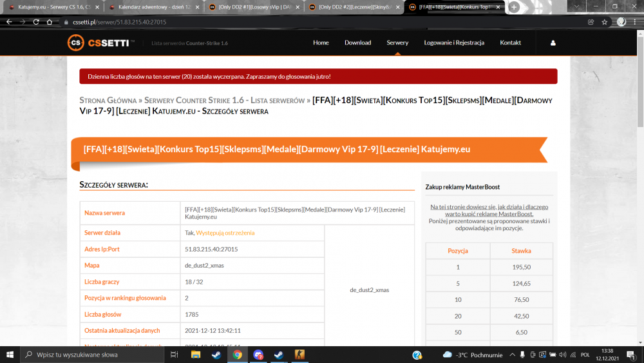Viewport: 644px width, 363px height.
Task: Bookmark this page with the star icon
Action: tap(604, 22)
